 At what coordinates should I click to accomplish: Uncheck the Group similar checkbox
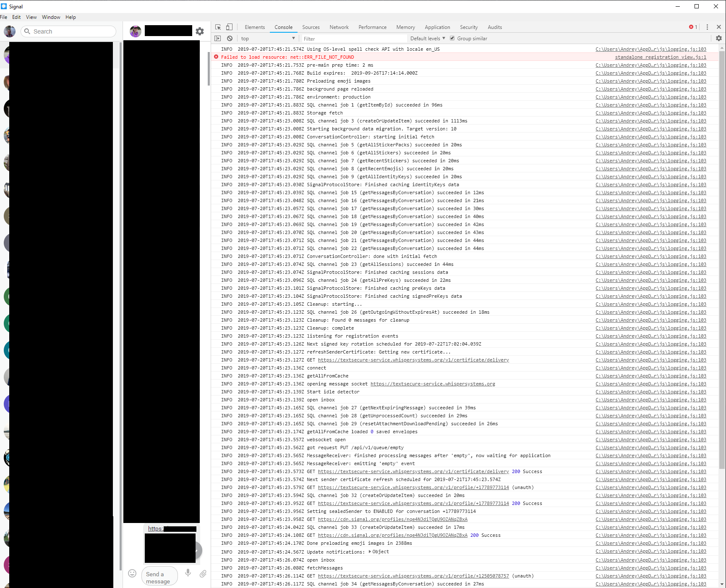coord(452,38)
